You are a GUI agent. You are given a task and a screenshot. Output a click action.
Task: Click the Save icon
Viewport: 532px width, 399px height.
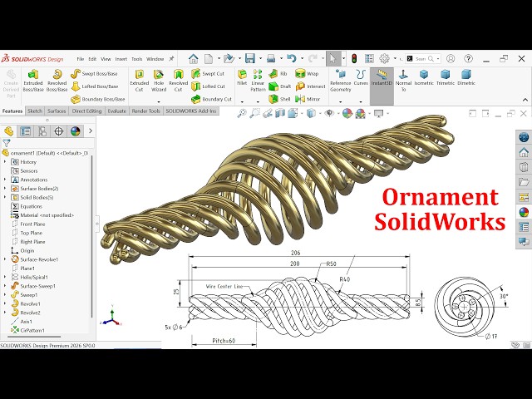point(250,59)
